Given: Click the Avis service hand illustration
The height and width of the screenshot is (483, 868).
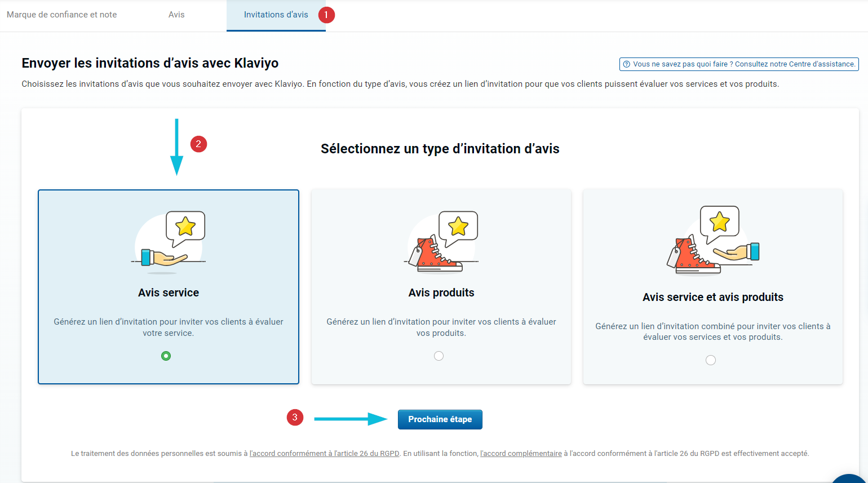Looking at the screenshot, I should coord(169,242).
